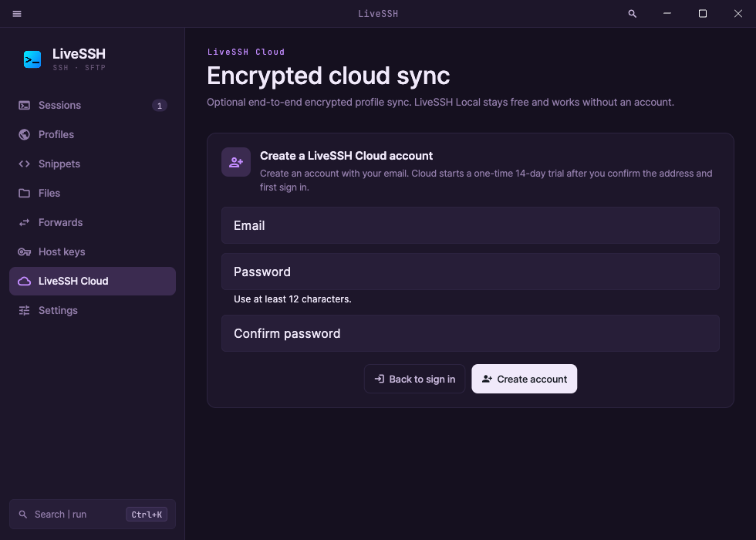Maximize the LiveSSH window

point(703,14)
